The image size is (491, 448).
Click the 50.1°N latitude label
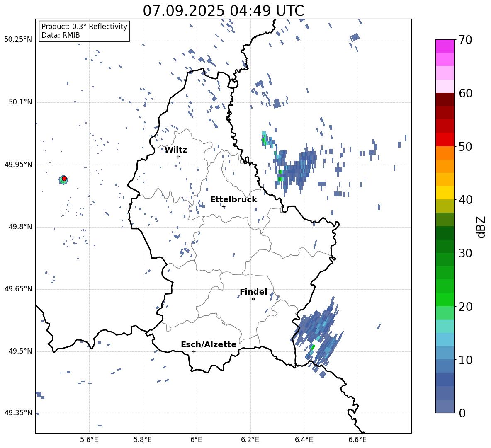pyautogui.click(x=20, y=102)
